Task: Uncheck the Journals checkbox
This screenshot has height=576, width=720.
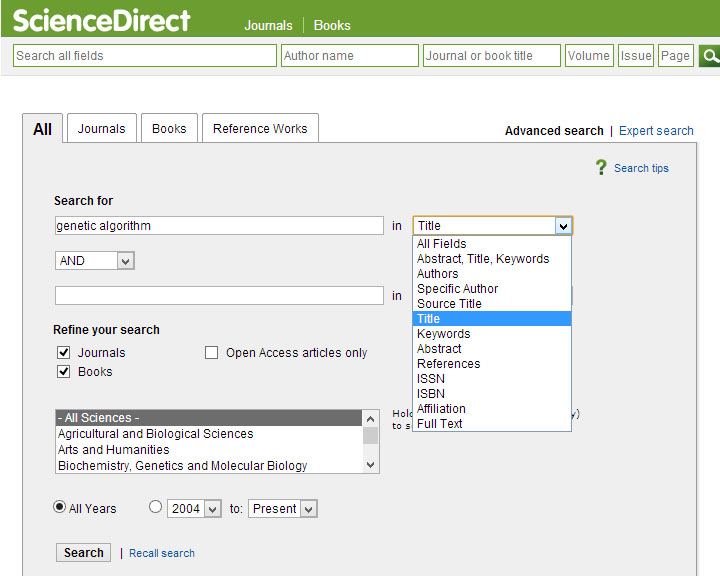Action: 64,352
